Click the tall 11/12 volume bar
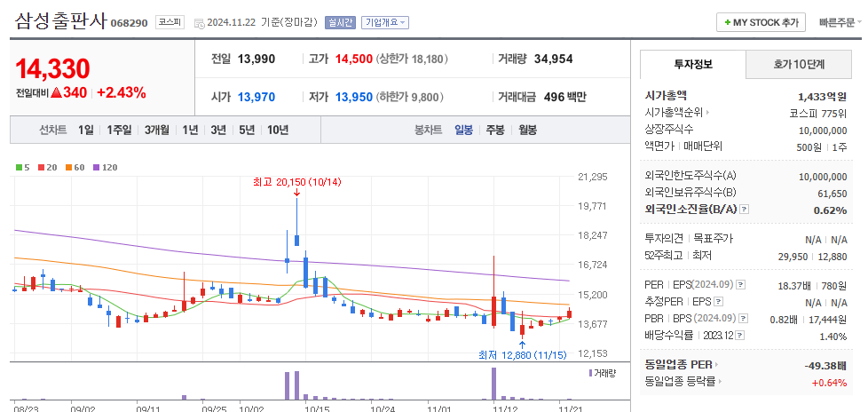The image size is (868, 412). pos(493,384)
